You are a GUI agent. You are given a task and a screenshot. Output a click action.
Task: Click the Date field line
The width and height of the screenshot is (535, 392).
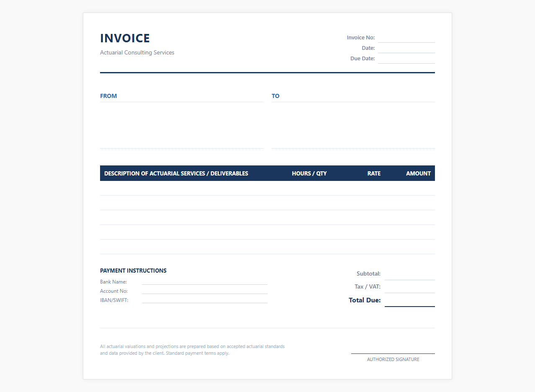pos(406,48)
